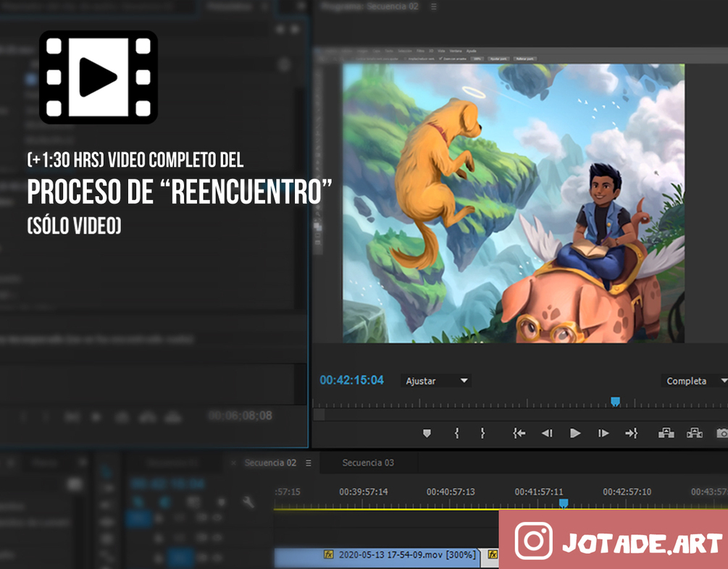Open the Ajustar zoom level dropdown
The image size is (728, 569).
pos(435,381)
